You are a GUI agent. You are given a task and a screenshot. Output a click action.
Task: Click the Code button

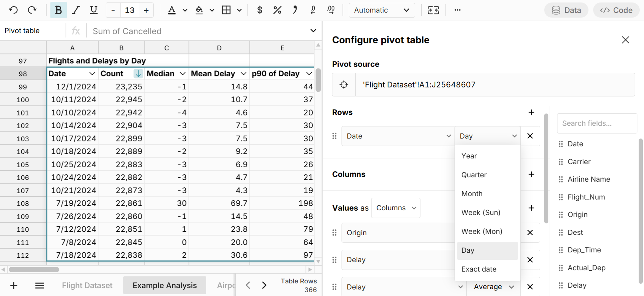(616, 10)
